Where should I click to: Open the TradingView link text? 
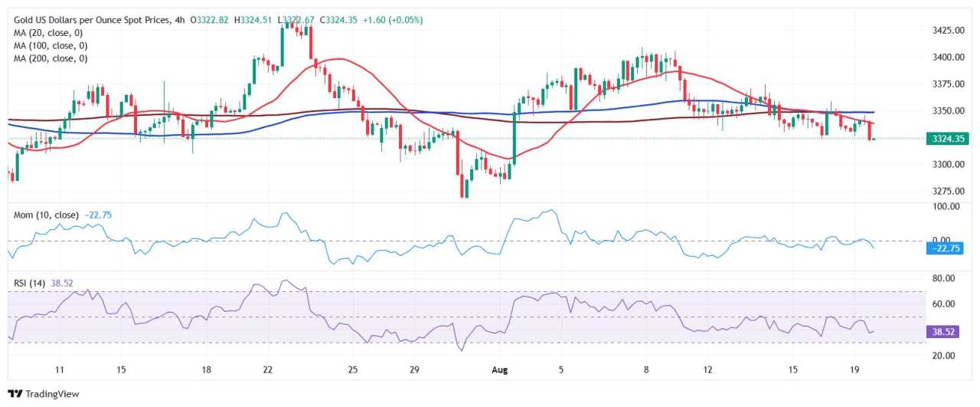[x=52, y=394]
